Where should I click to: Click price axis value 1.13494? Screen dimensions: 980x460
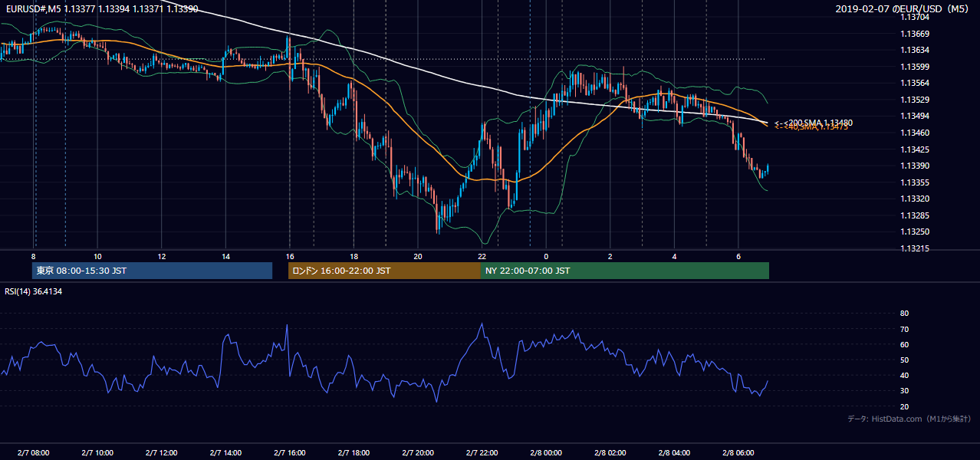coord(915,116)
